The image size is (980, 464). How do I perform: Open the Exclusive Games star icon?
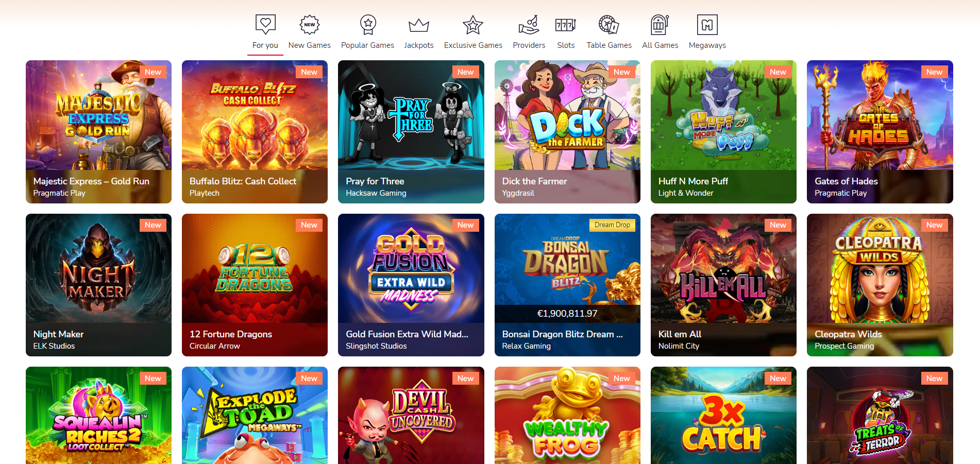tap(473, 25)
